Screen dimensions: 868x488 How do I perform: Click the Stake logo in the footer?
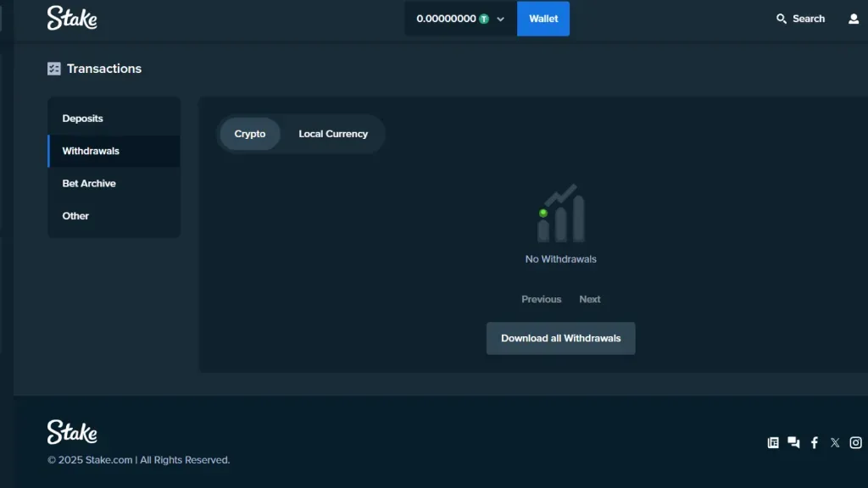coord(72,432)
